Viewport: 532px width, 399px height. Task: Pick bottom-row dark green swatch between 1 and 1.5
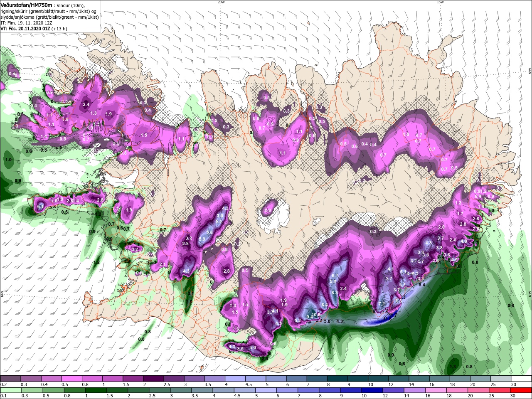96,390
